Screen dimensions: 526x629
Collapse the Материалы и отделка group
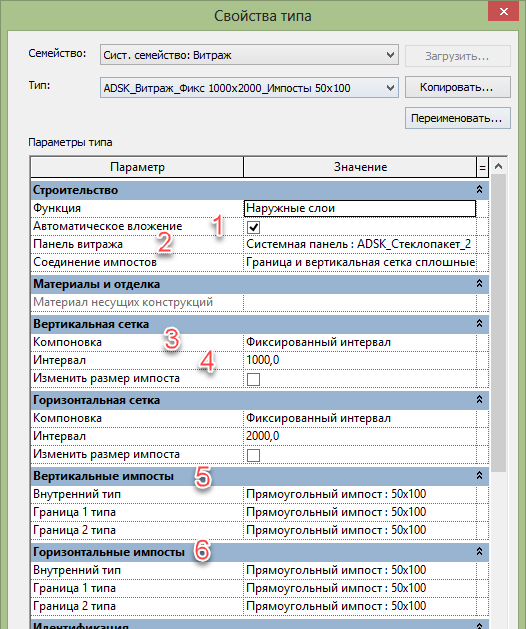[x=479, y=284]
